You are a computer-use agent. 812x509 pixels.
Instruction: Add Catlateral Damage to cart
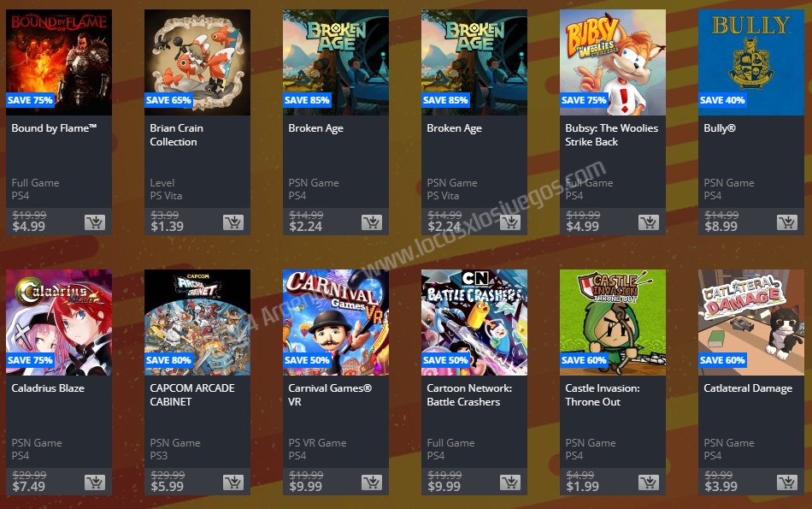tap(787, 482)
